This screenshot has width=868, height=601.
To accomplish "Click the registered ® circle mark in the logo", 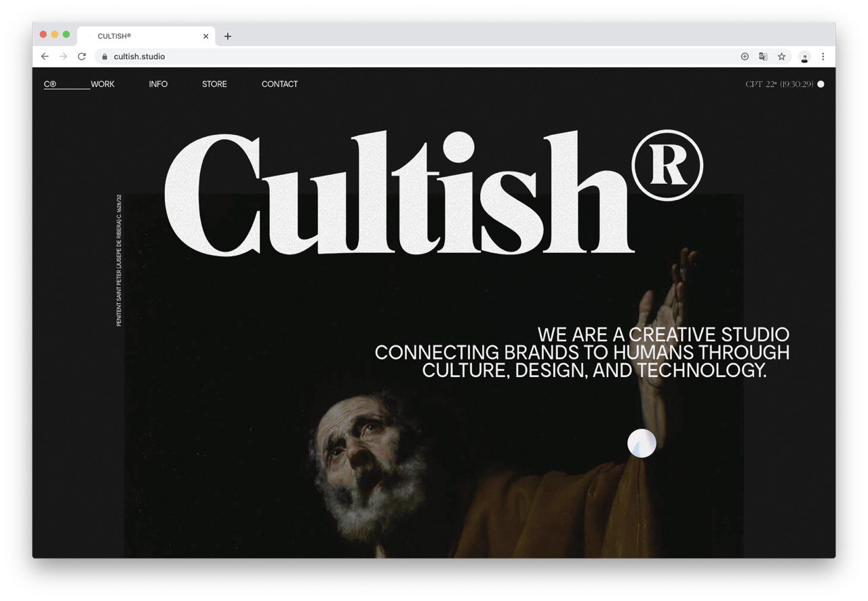I will coord(667,166).
